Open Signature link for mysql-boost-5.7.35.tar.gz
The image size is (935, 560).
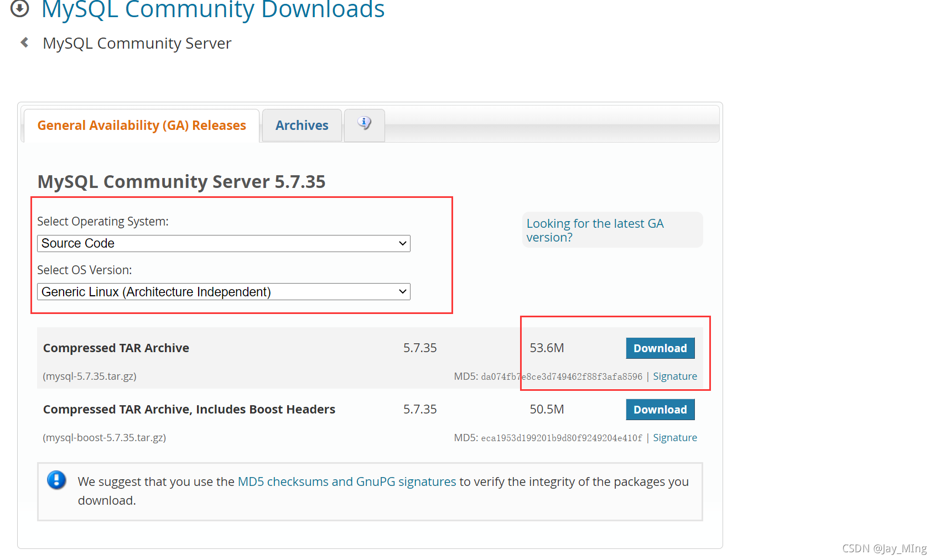(x=675, y=438)
